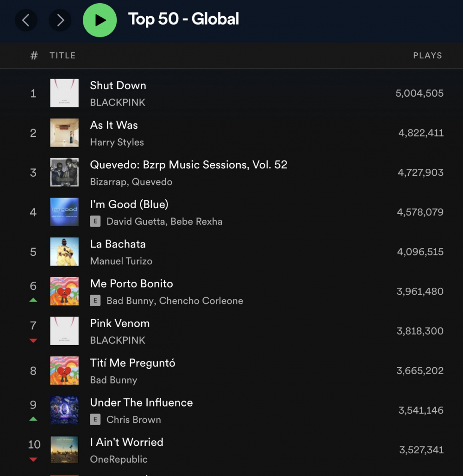Select the song title Me Porto Bonito
The width and height of the screenshot is (463, 476).
coord(131,284)
